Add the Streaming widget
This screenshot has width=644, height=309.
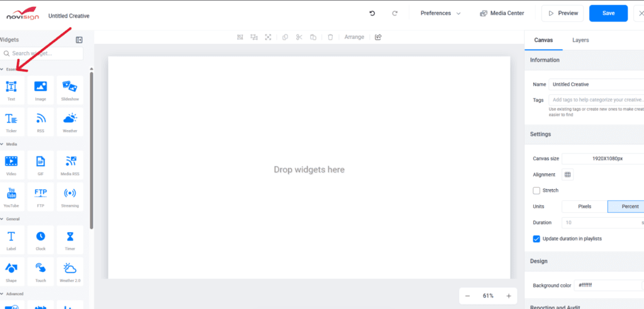click(70, 197)
